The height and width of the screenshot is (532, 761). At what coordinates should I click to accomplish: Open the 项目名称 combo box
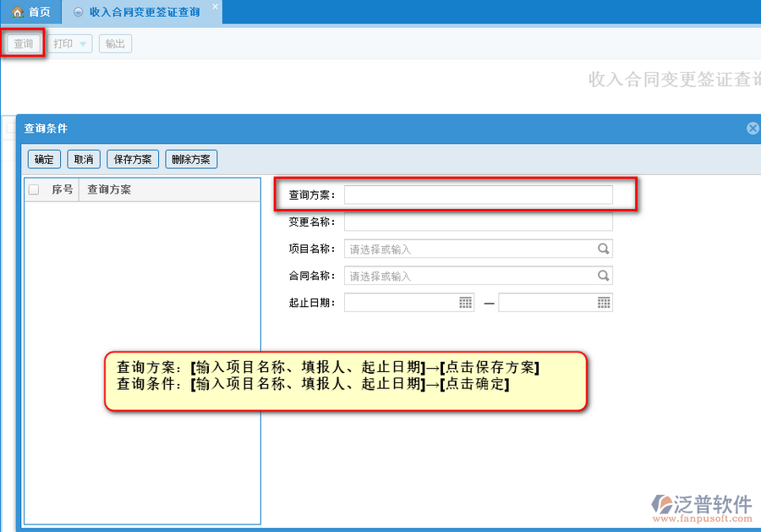[x=469, y=250]
